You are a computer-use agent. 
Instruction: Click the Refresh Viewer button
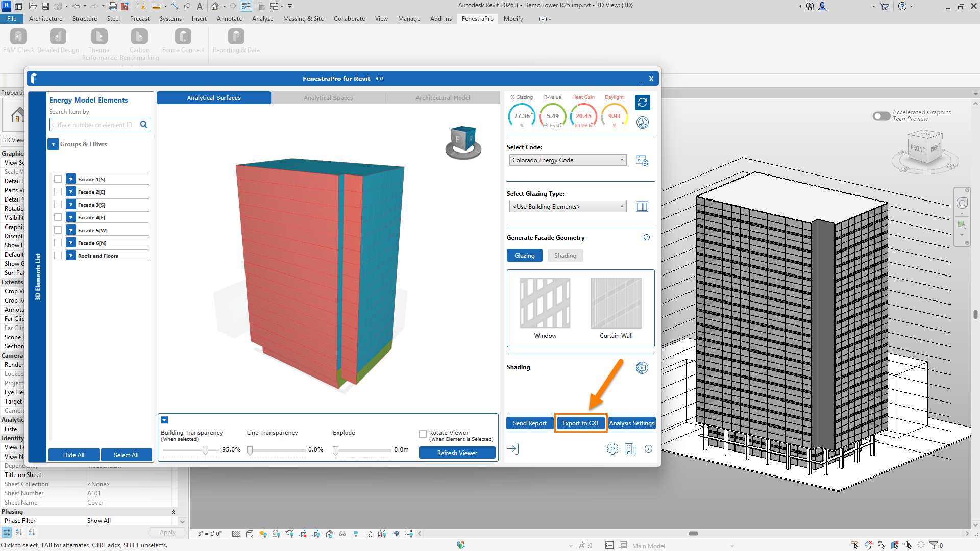click(x=457, y=453)
